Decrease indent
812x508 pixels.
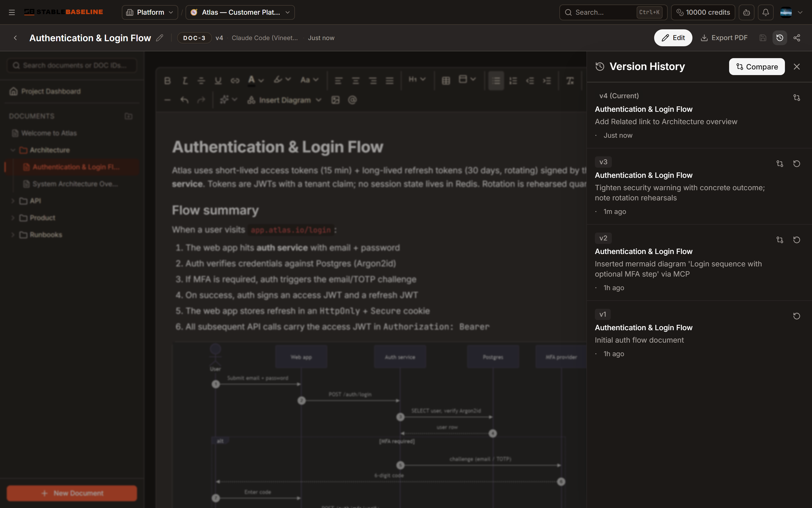[530, 81]
